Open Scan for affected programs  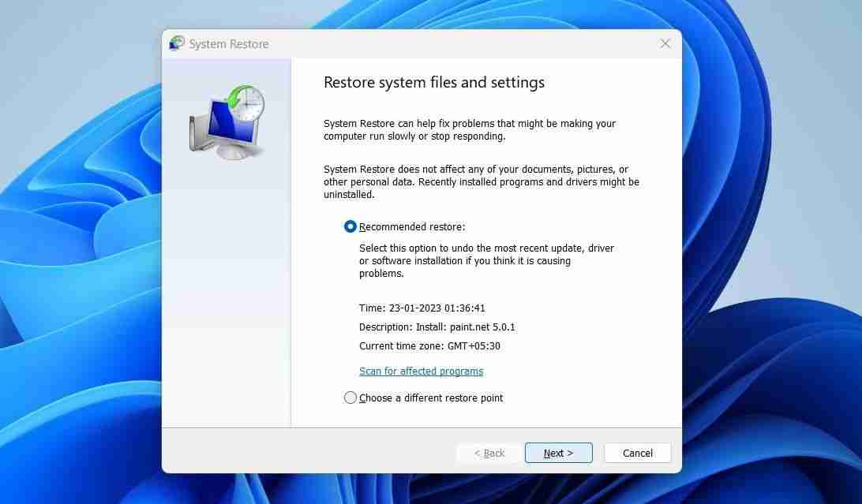coord(421,371)
